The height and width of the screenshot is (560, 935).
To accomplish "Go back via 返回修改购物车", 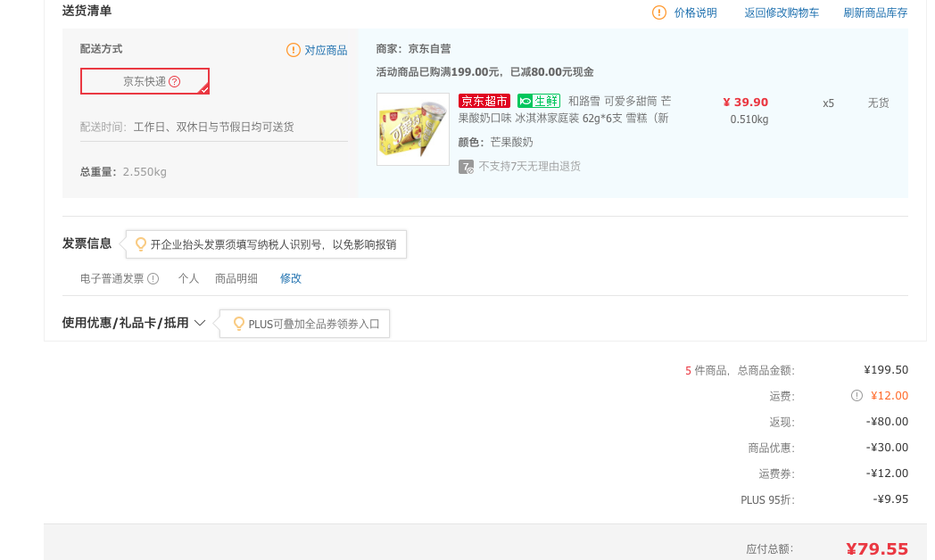I will pos(782,12).
